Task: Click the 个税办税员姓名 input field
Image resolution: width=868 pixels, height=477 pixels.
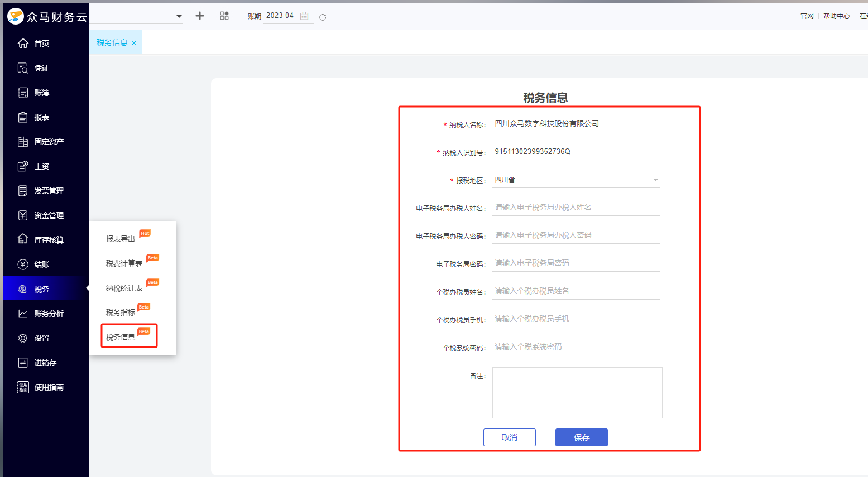Action: tap(576, 291)
